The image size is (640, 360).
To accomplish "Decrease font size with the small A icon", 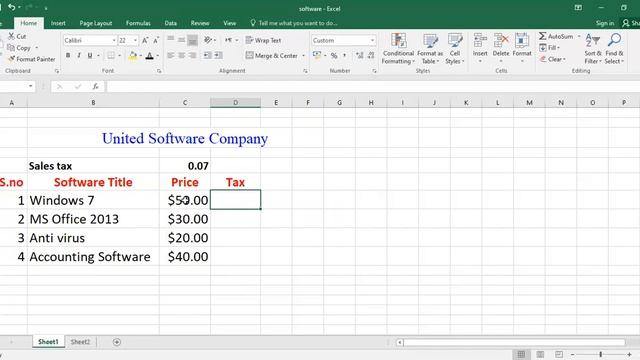I will coord(156,40).
